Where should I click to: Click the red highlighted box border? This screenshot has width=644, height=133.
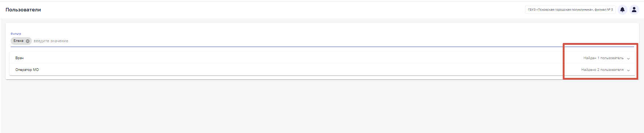[600, 44]
